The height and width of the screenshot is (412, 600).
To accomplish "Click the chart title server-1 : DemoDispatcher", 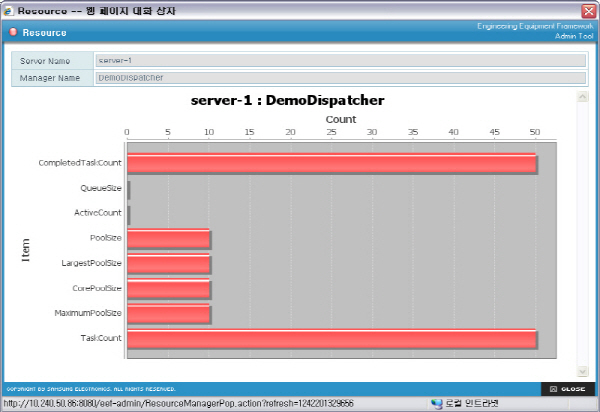I will click(x=287, y=101).
